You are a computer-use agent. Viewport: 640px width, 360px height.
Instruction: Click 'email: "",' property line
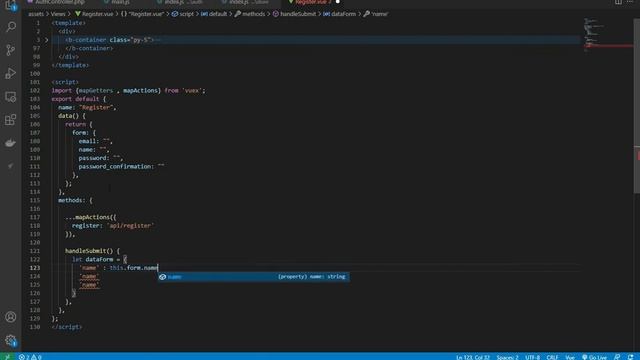coord(96,141)
